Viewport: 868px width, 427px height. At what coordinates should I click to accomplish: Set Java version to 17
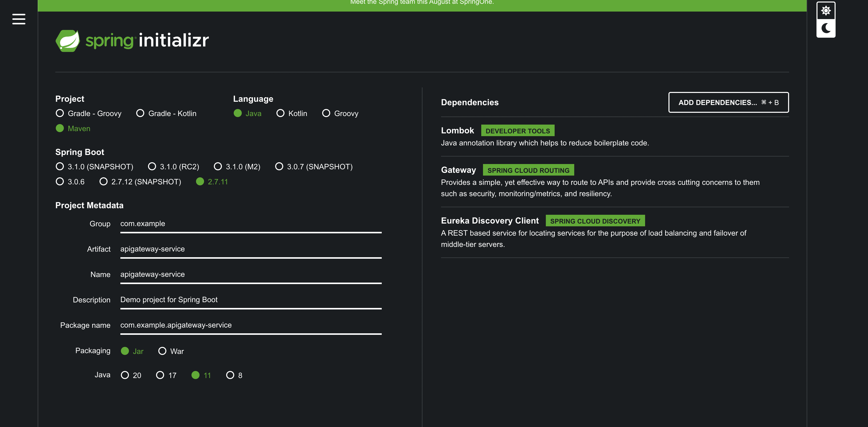click(166, 375)
